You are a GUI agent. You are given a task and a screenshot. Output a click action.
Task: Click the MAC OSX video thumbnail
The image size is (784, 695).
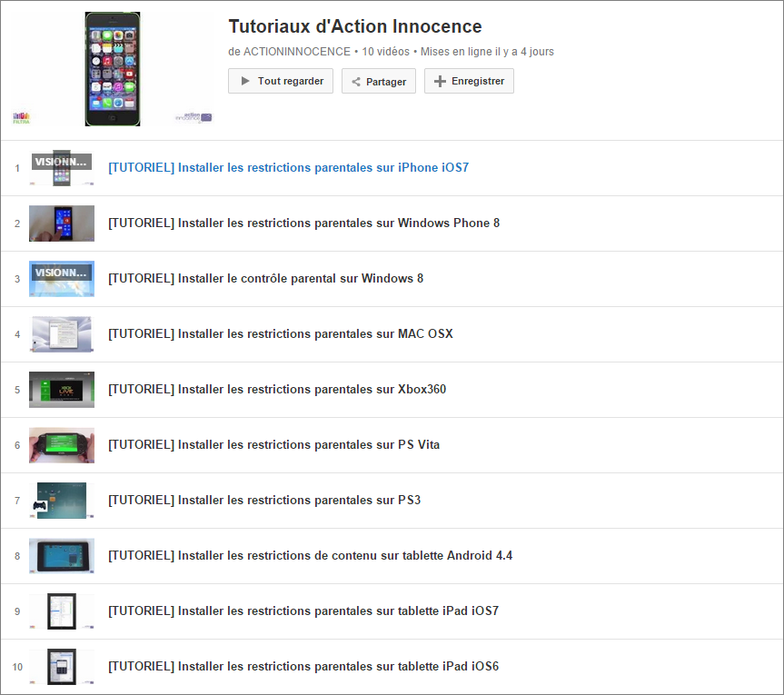[62, 334]
